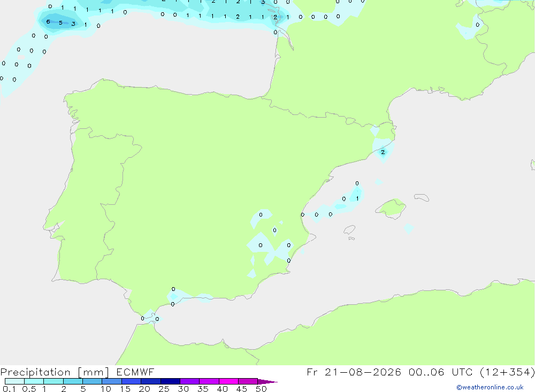Click the '10' legend scale label
Viewport: 535px width, 392px height.
click(x=106, y=389)
